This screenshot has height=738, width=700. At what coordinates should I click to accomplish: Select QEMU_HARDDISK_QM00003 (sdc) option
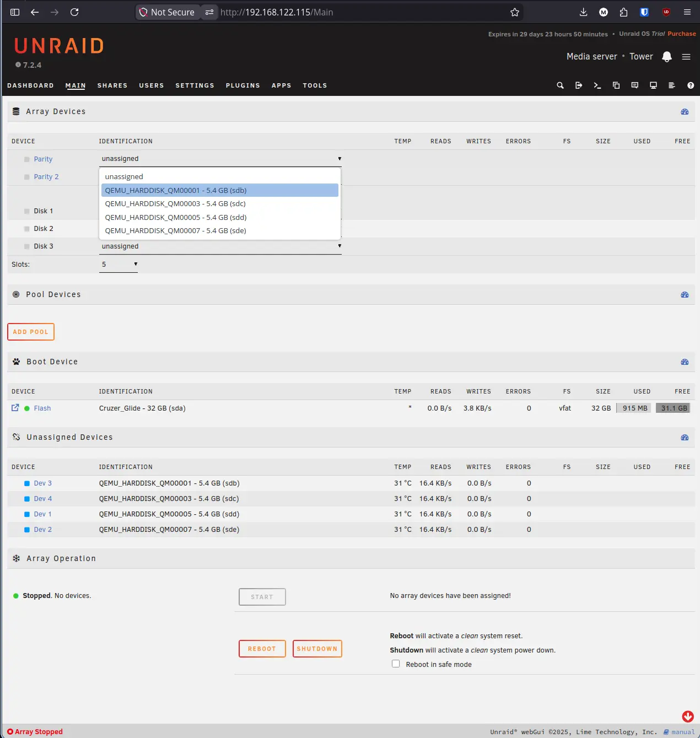pyautogui.click(x=220, y=203)
